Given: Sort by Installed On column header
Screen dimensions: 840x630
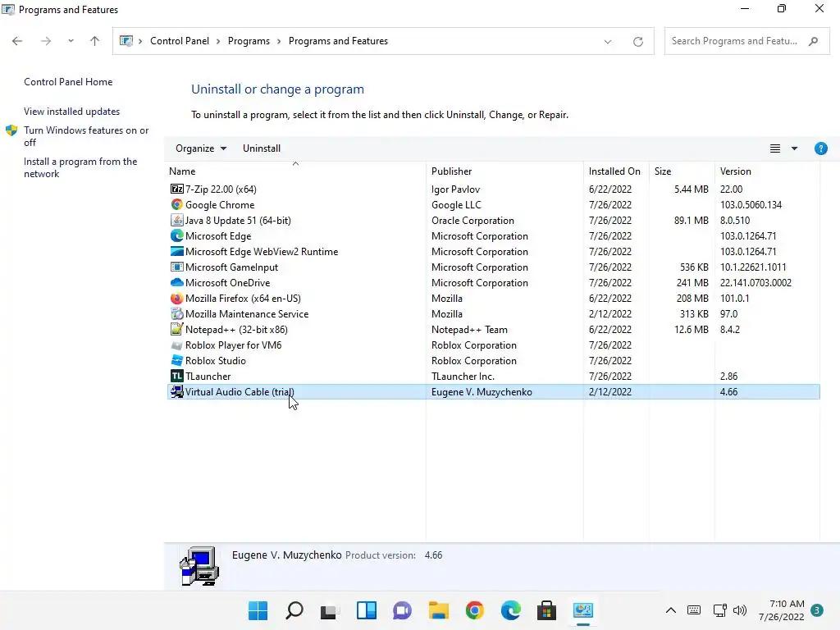Looking at the screenshot, I should click(x=616, y=171).
